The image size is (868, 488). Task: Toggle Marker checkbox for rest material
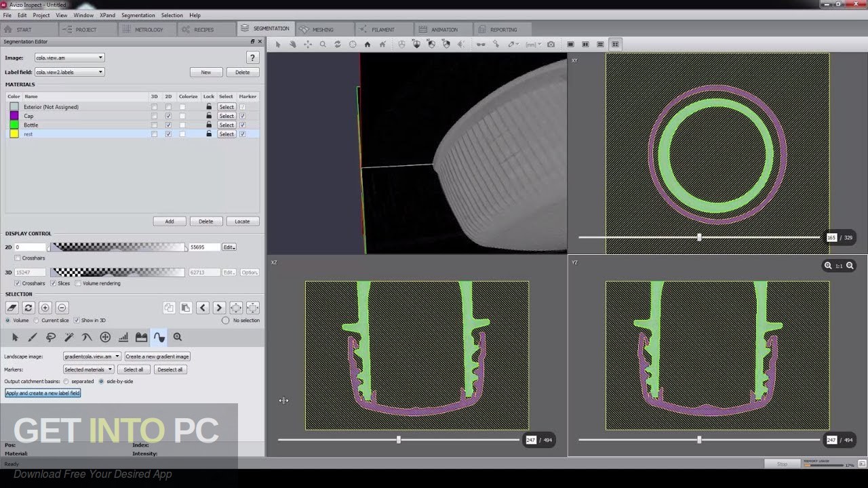click(242, 134)
